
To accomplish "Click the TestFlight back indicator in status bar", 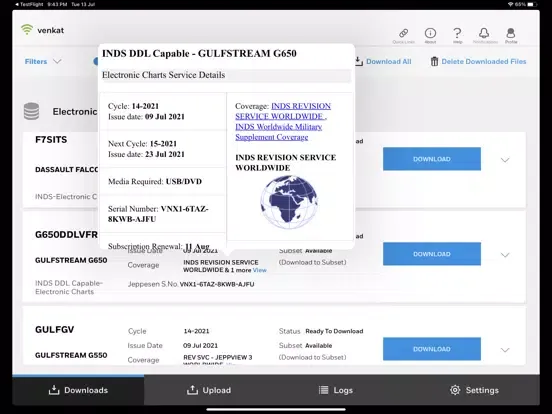I will point(29,5).
